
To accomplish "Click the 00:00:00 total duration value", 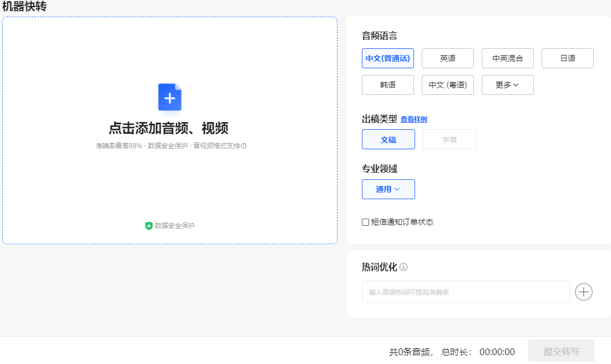I will point(497,352).
